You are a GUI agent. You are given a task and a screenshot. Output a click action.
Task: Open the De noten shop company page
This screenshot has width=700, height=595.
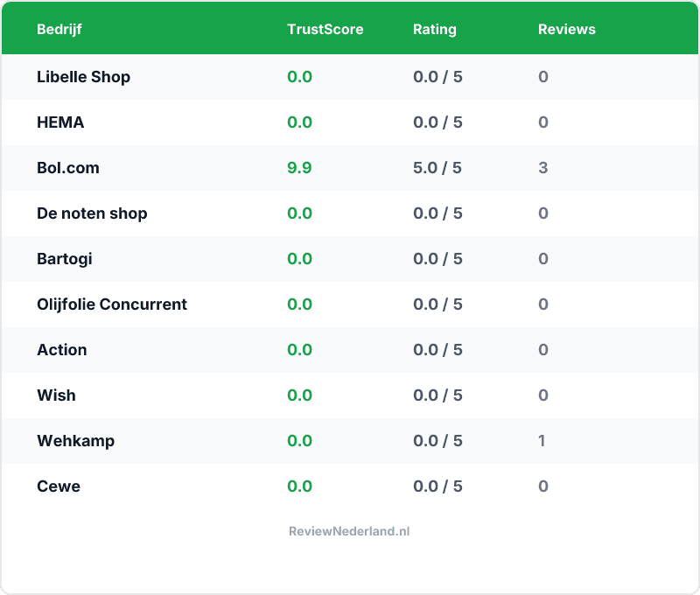click(x=91, y=213)
